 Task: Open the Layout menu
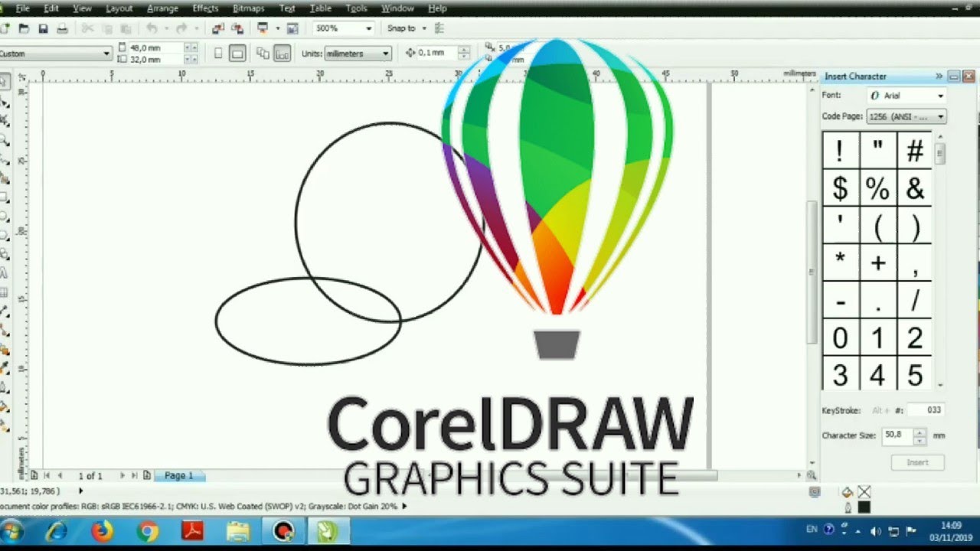(x=119, y=8)
